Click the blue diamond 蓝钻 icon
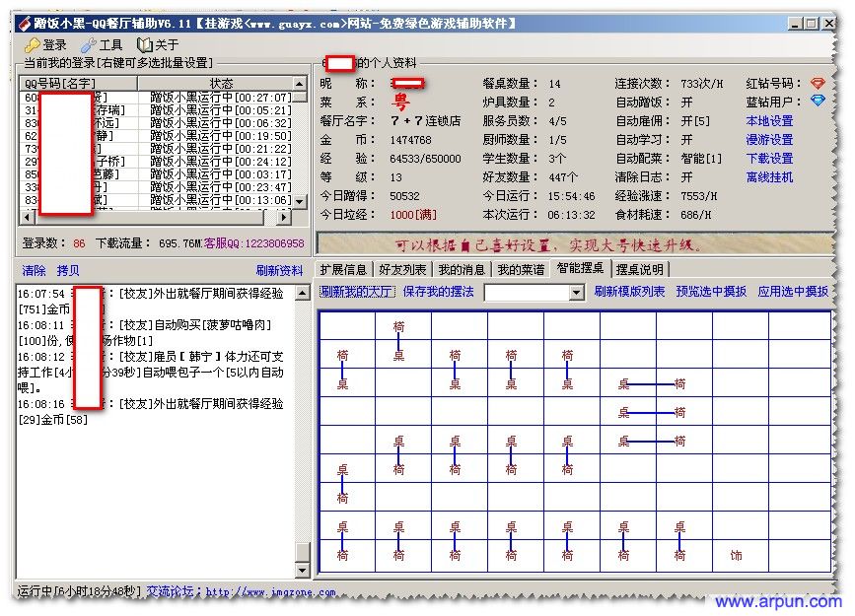Viewport: 855px width, 616px height. click(818, 101)
